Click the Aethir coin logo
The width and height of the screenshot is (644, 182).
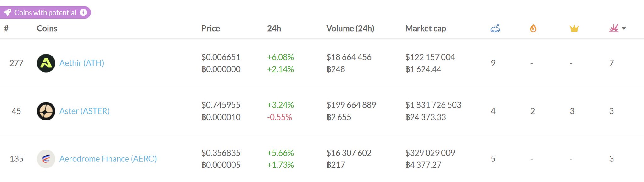pyautogui.click(x=46, y=63)
